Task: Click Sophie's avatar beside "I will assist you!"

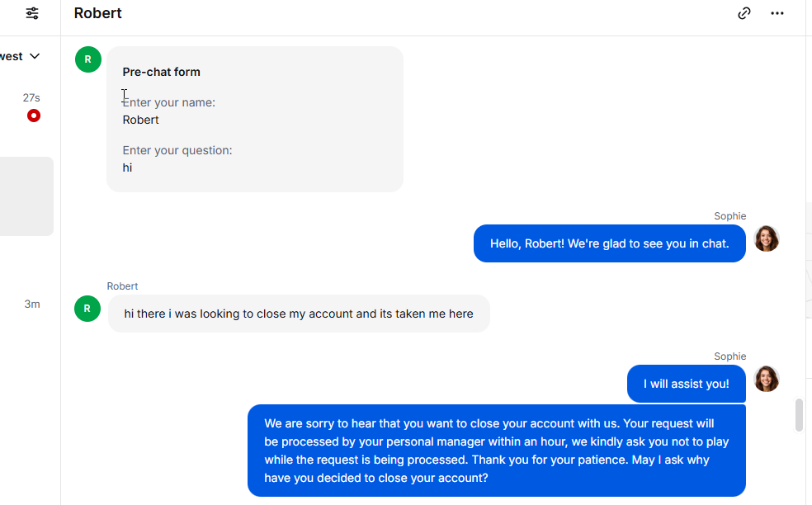Action: [x=767, y=379]
